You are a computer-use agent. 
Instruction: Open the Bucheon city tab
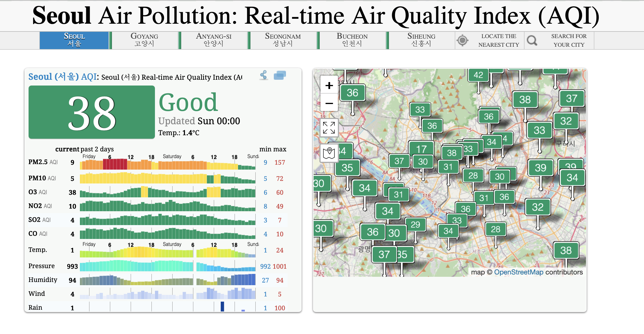click(x=352, y=40)
